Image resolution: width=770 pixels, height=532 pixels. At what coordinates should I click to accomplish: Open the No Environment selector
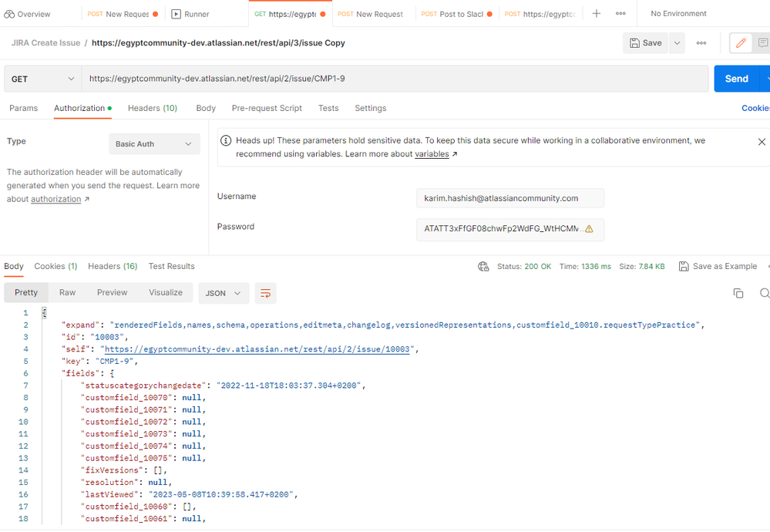tap(678, 14)
